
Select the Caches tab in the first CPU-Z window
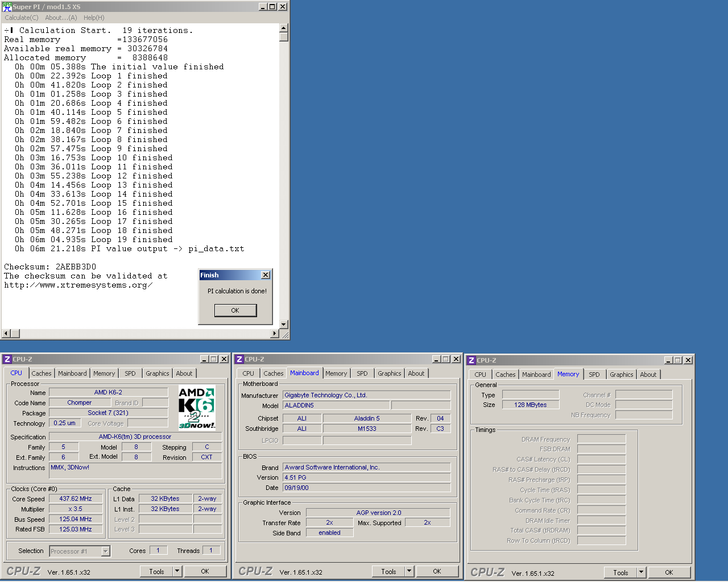pos(42,373)
